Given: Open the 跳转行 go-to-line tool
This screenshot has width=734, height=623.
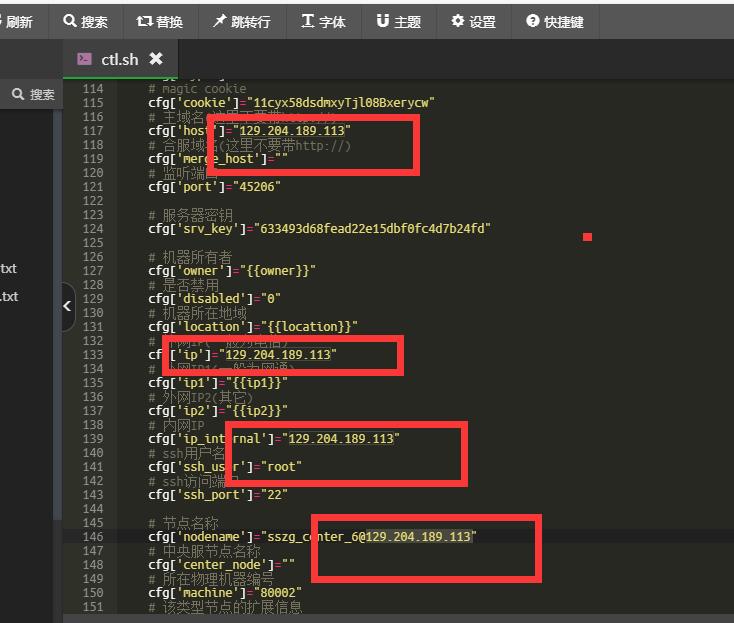Looking at the screenshot, I should [241, 21].
